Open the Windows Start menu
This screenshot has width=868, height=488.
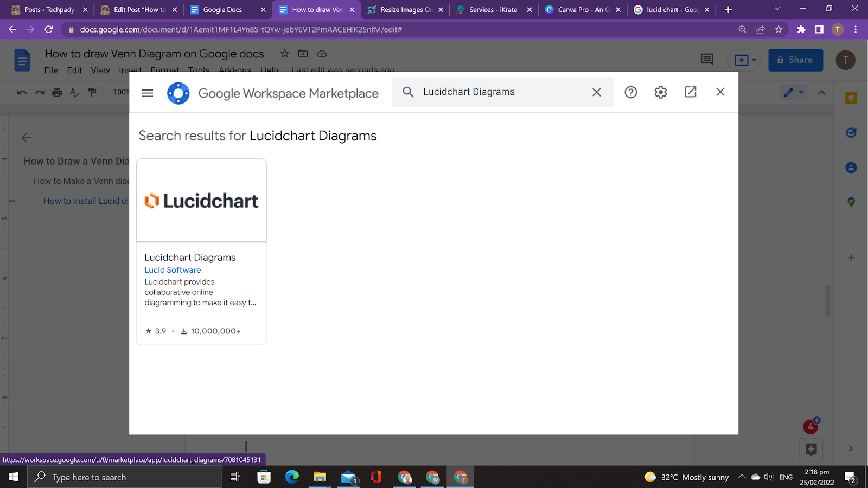coord(14,477)
